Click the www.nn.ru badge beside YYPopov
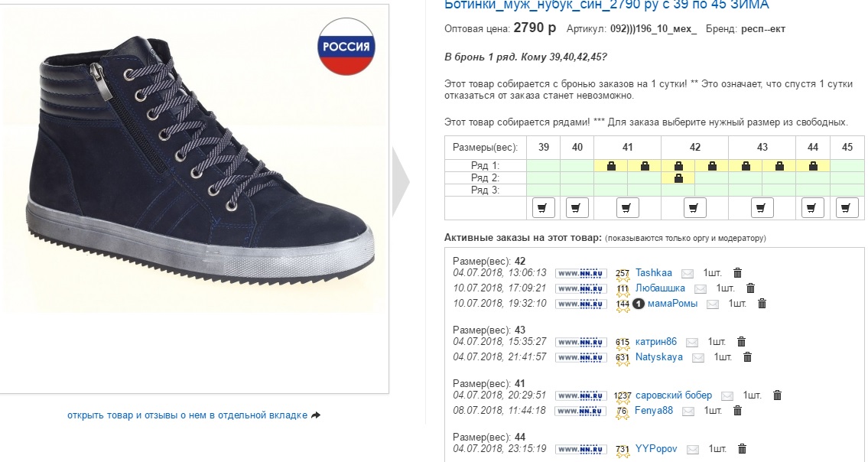Viewport: 868px width, 462px height. coord(580,449)
